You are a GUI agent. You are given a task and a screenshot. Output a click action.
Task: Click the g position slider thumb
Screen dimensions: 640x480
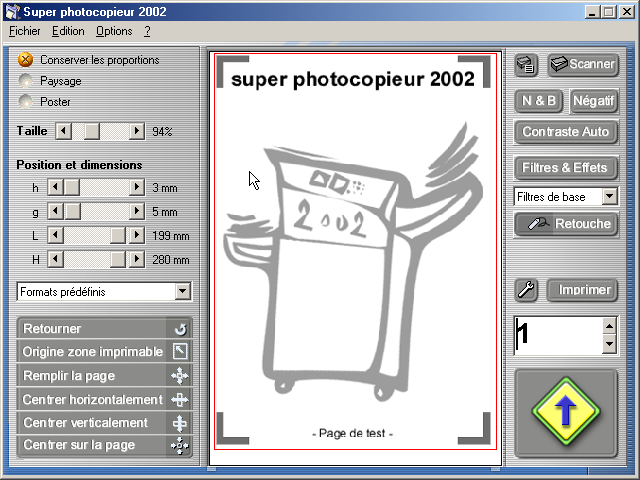pos(73,211)
